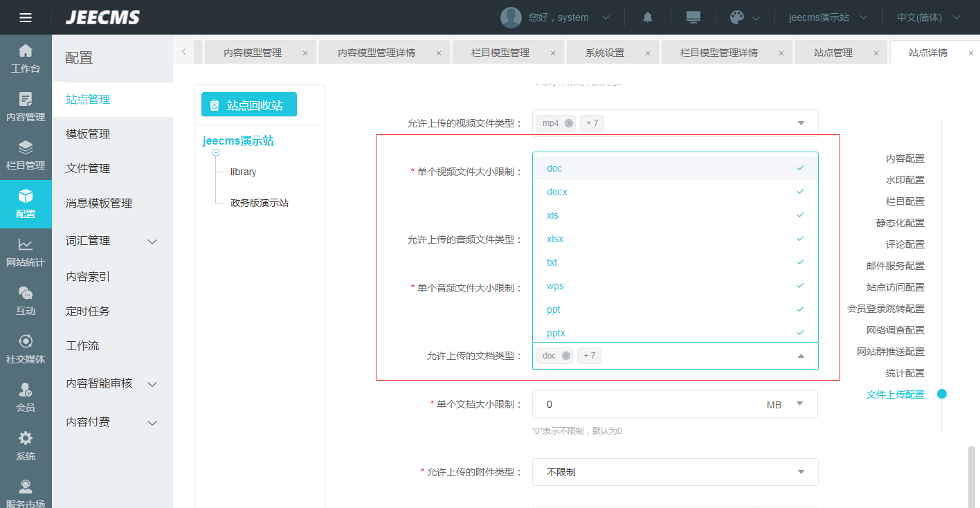Image resolution: width=980 pixels, height=508 pixels.
Task: Open 网站统计 in the sidebar
Action: click(26, 253)
